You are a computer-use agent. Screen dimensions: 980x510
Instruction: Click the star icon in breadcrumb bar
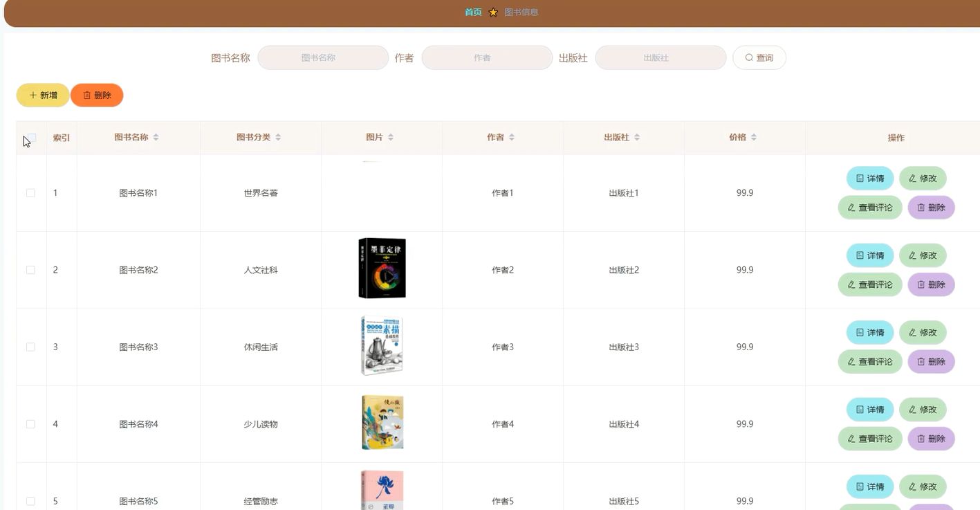coord(493,12)
